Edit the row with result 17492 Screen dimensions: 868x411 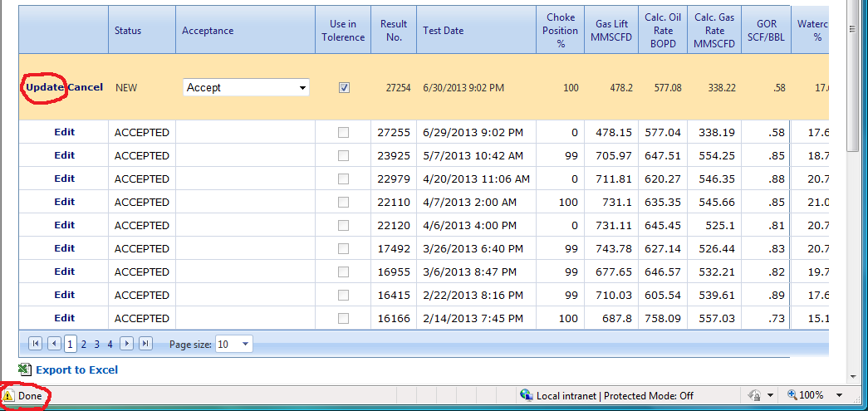pyautogui.click(x=64, y=248)
